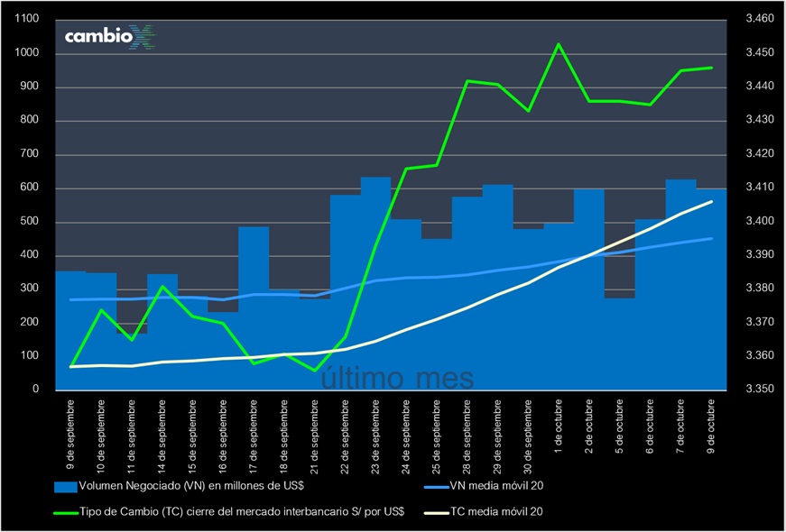Screen dimensions: 786x532
Task: Click the green line low point at 21 de septiembre
Action: (315, 371)
